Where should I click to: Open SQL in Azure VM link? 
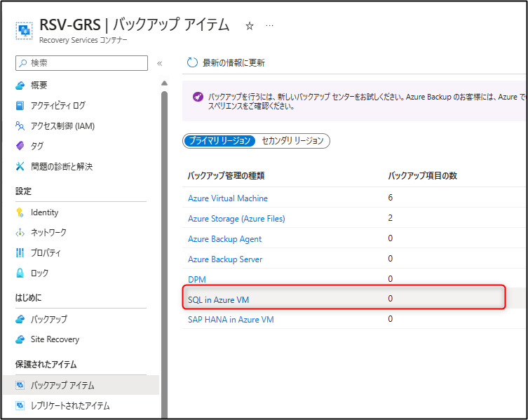click(218, 300)
